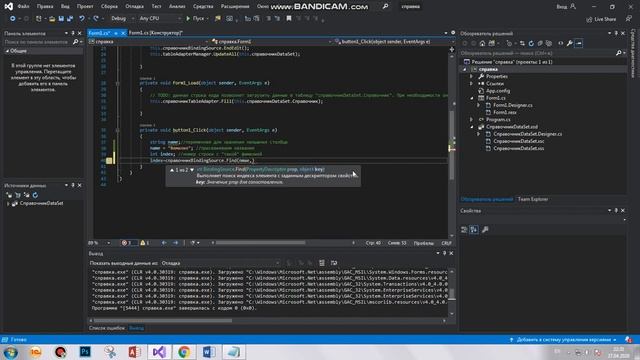Collapse the Form1.cs node
The image size is (640, 360).
(471, 98)
